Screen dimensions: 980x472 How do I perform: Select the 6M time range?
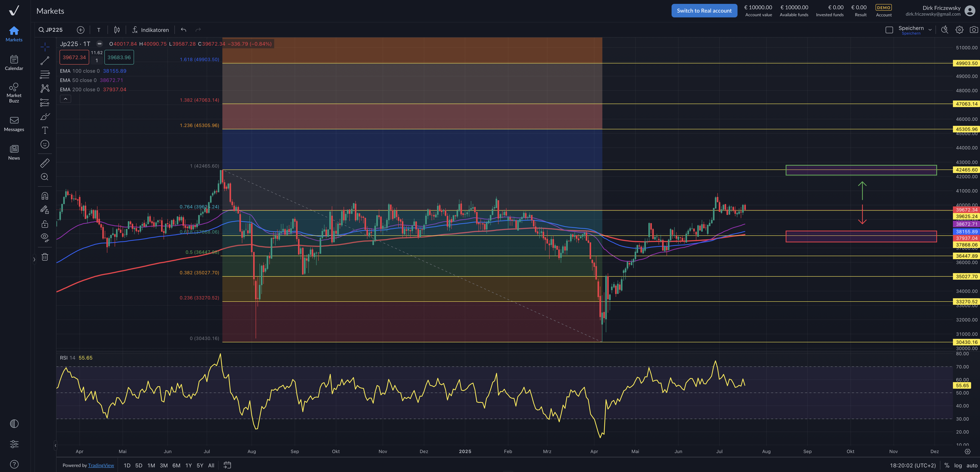point(176,466)
